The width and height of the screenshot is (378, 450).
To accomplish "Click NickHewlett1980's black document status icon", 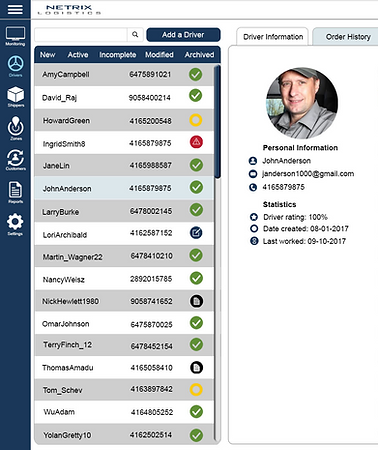I will [197, 301].
